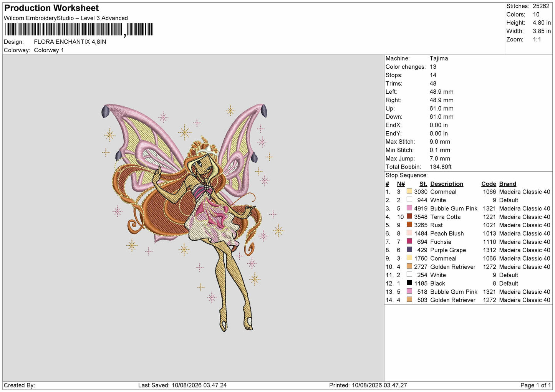The width and height of the screenshot is (555, 392).
Task: Click the Min Stitch value 0.1 mm
Action: coord(440,150)
